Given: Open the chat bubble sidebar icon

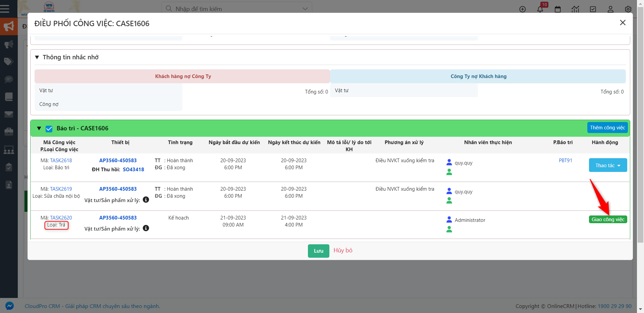Looking at the screenshot, I should pos(9,79).
